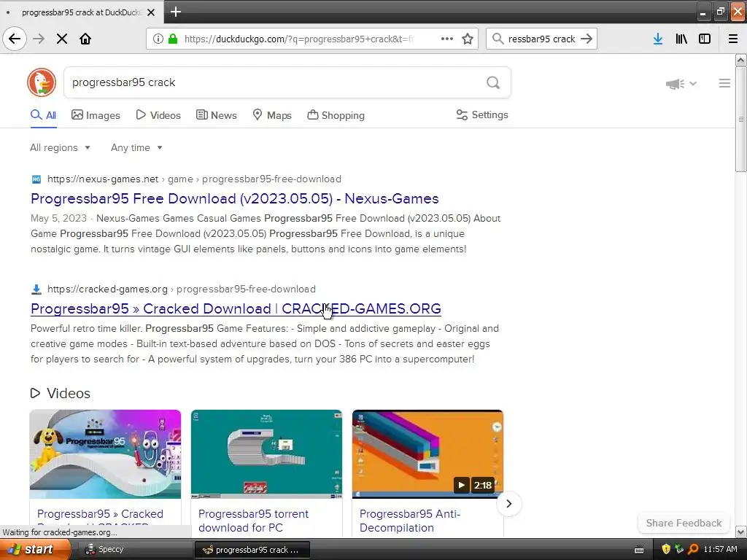Viewport: 747px width, 560px height.
Task: Switch to the Videos tab
Action: 158,115
